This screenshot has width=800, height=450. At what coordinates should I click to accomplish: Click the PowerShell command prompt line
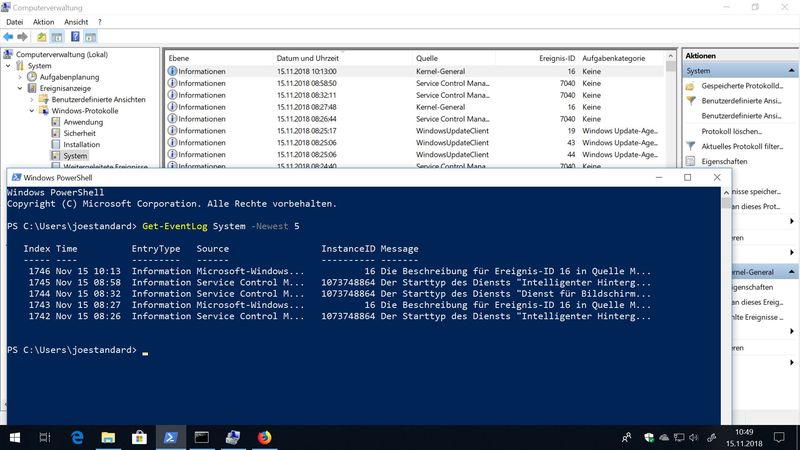click(x=78, y=350)
